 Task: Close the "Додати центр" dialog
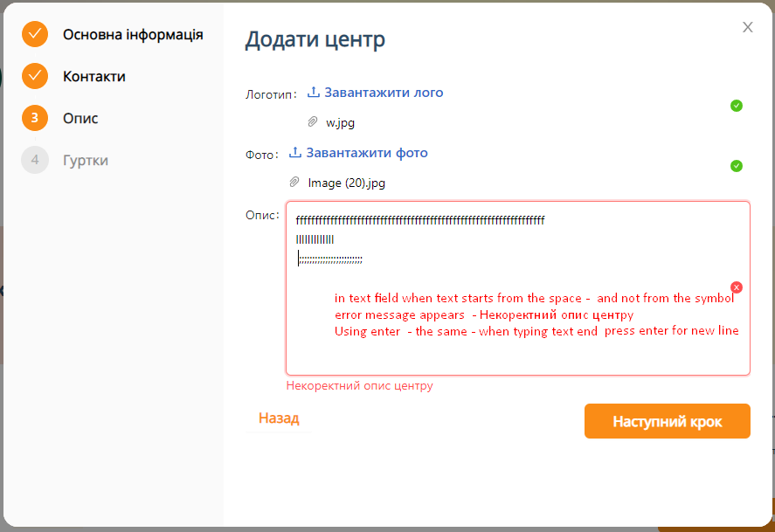click(x=748, y=27)
